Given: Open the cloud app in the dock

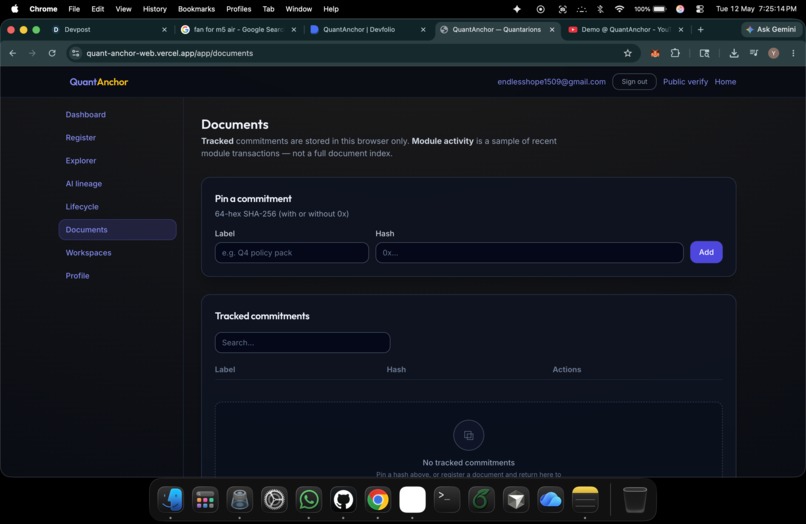Looking at the screenshot, I should tap(550, 499).
